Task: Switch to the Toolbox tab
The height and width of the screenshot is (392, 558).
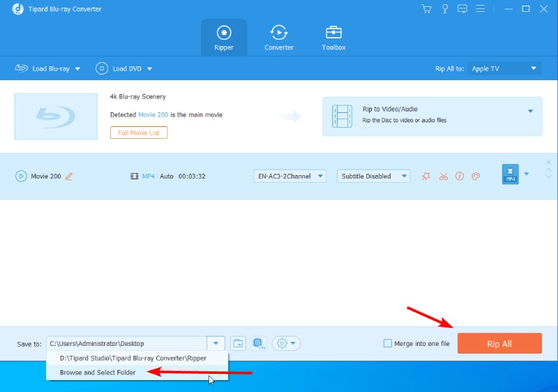Action: point(333,38)
